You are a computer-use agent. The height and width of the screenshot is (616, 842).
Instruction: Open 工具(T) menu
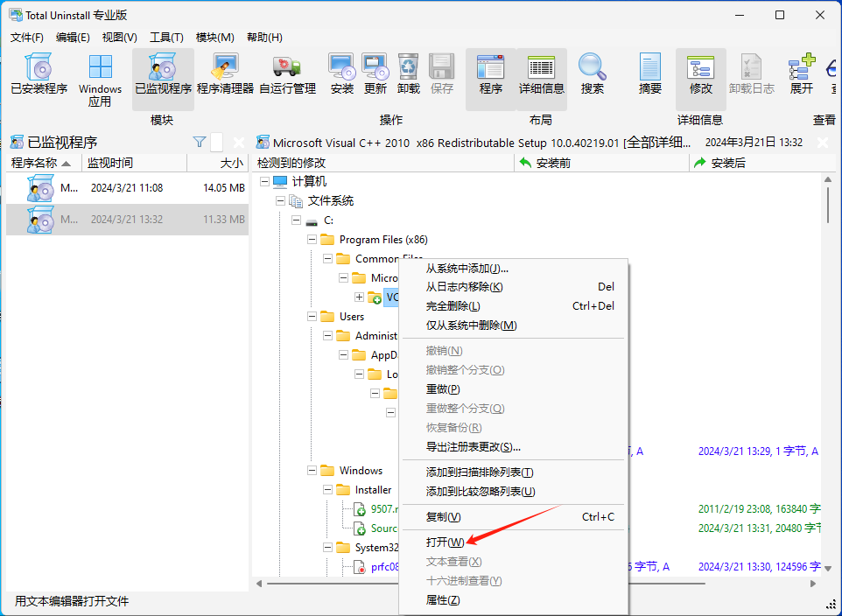pos(166,37)
